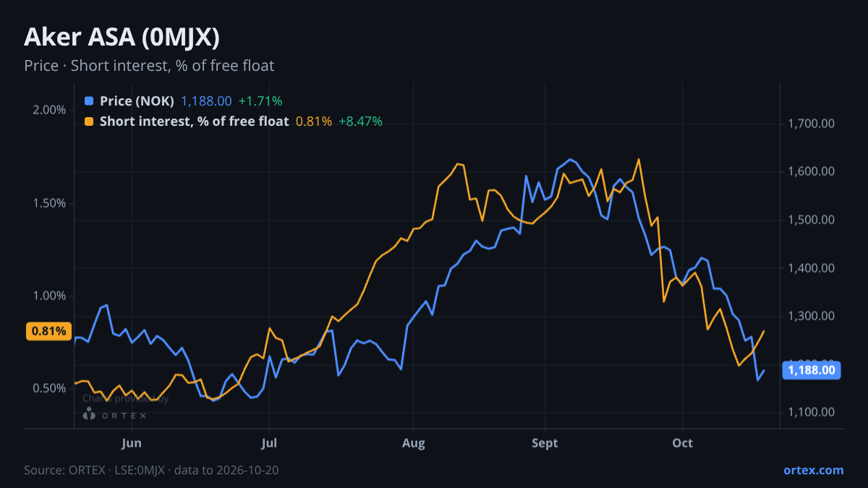Click the blue 1,188.00 right axis marker
868x488 pixels.
click(x=812, y=370)
